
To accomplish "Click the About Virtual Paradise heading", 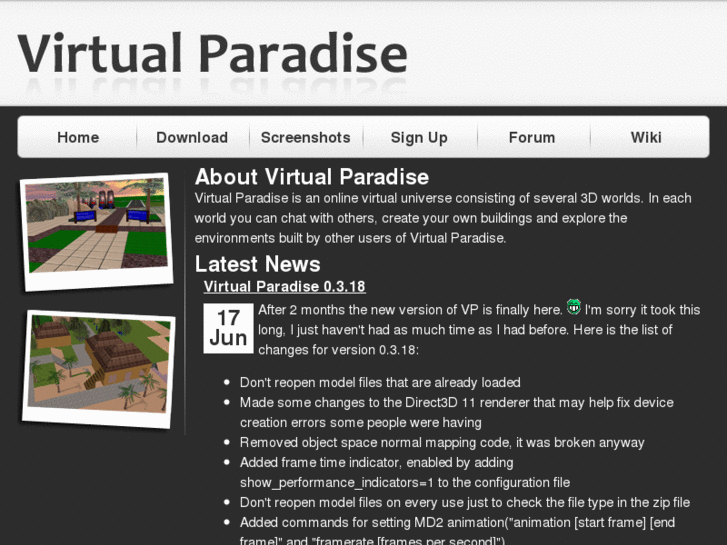I will 312,177.
